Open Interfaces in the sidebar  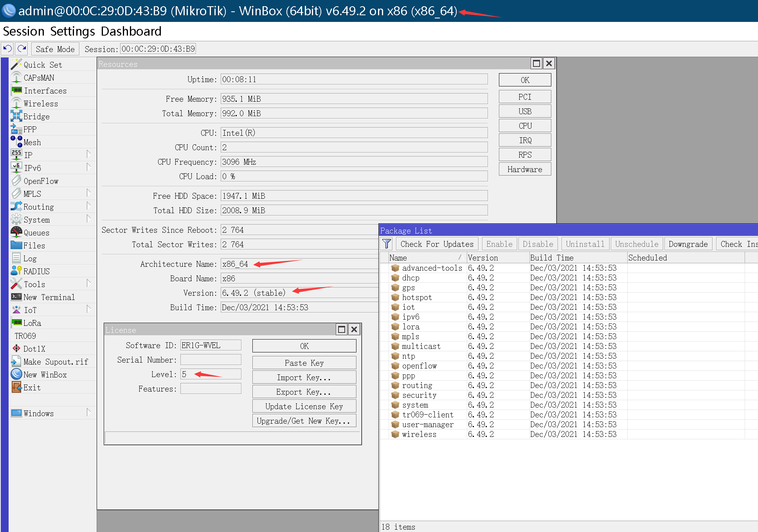click(45, 90)
